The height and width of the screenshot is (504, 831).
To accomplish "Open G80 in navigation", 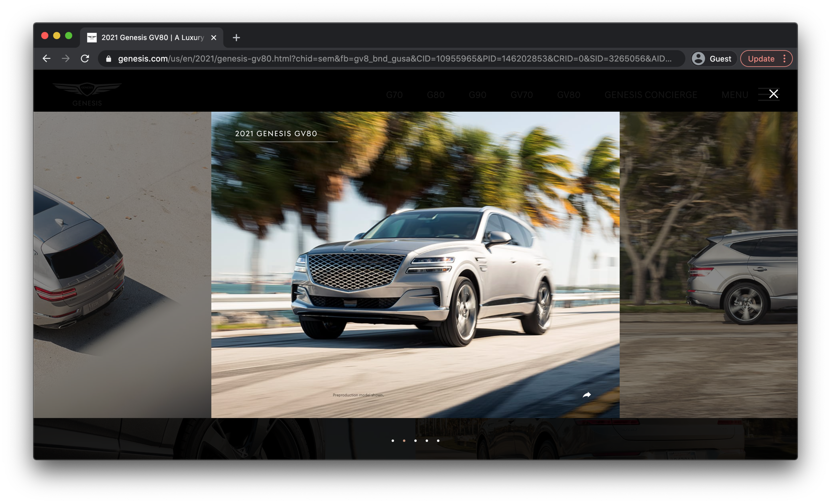I will coord(435,95).
